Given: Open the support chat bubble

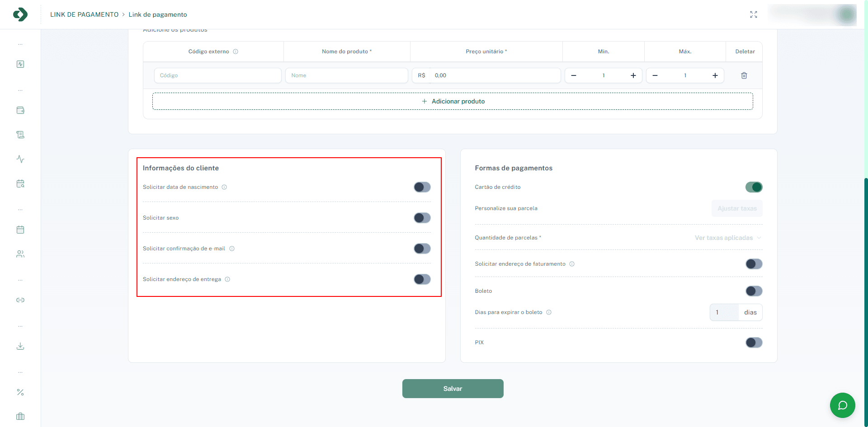Looking at the screenshot, I should coord(842,405).
